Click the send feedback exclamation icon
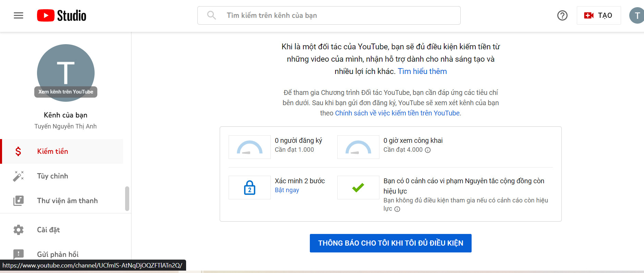Image resolution: width=644 pixels, height=273 pixels. 19,254
